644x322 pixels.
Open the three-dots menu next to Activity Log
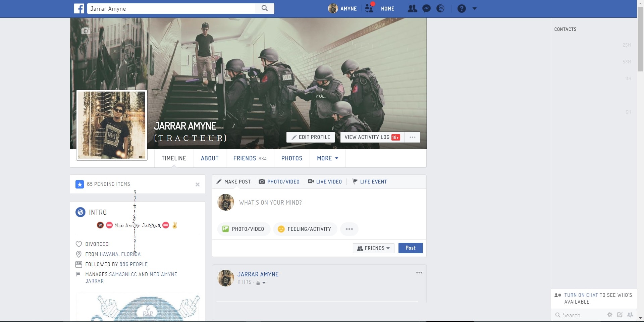[413, 137]
